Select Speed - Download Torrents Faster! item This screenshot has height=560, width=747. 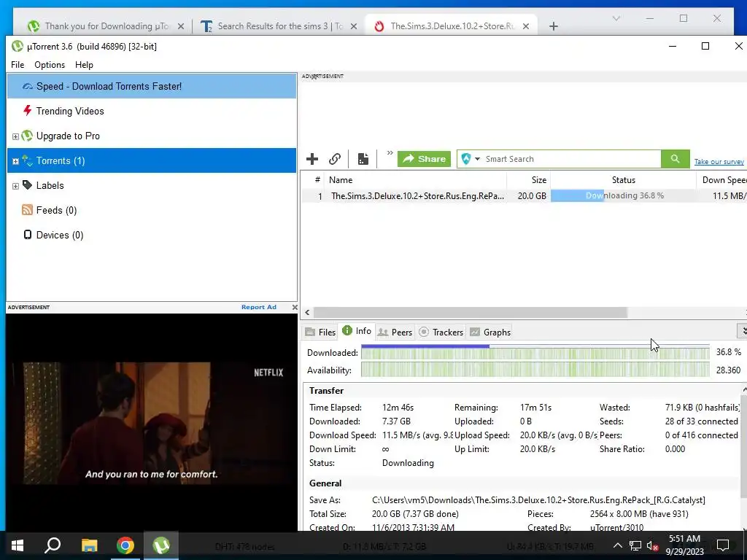tap(152, 86)
